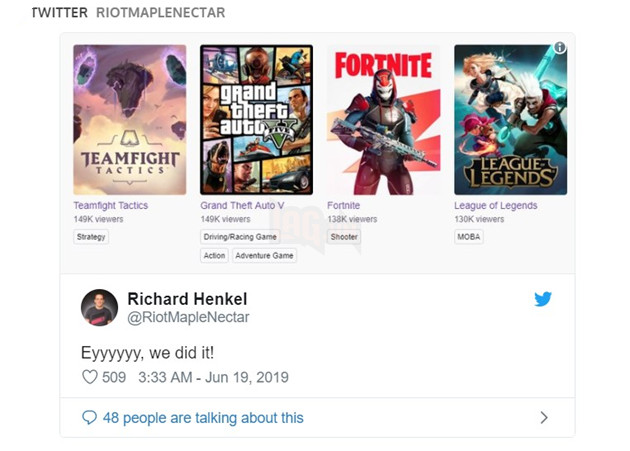The width and height of the screenshot is (630, 451).
Task: Click the Action tag
Action: pyautogui.click(x=214, y=256)
